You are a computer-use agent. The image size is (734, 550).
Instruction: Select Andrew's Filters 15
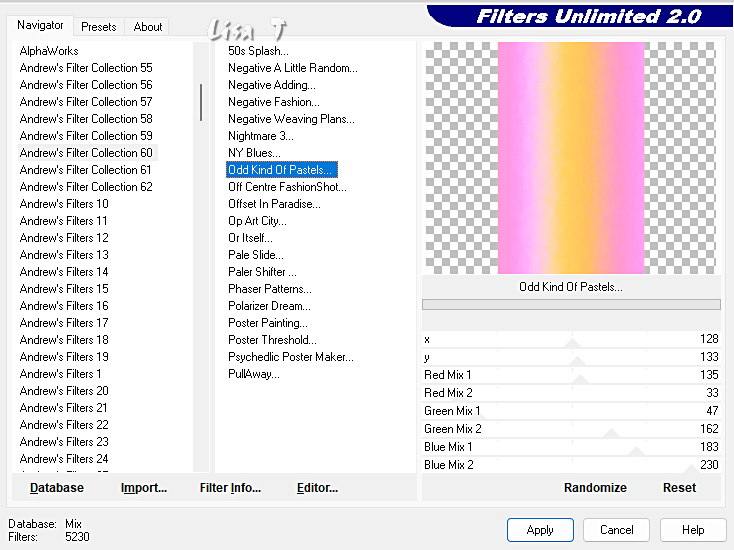click(64, 289)
